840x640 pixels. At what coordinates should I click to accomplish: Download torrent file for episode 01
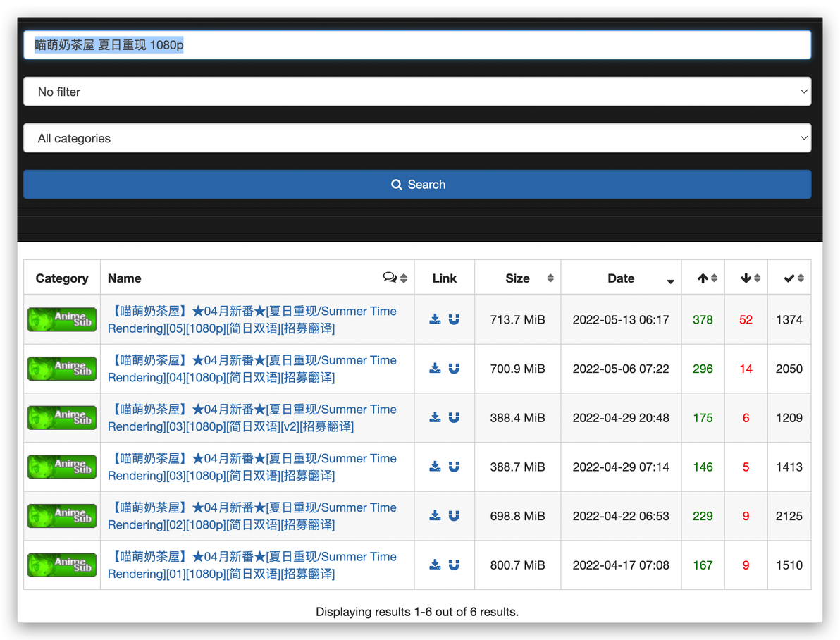click(x=435, y=565)
